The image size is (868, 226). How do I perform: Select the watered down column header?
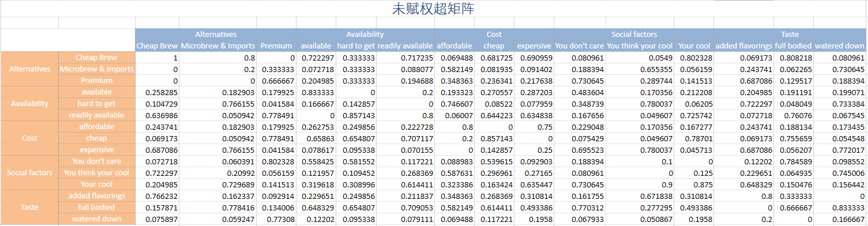coord(840,46)
